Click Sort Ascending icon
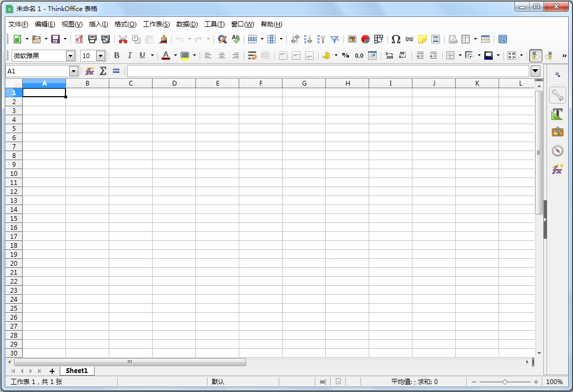The height and width of the screenshot is (392, 573). coord(308,39)
